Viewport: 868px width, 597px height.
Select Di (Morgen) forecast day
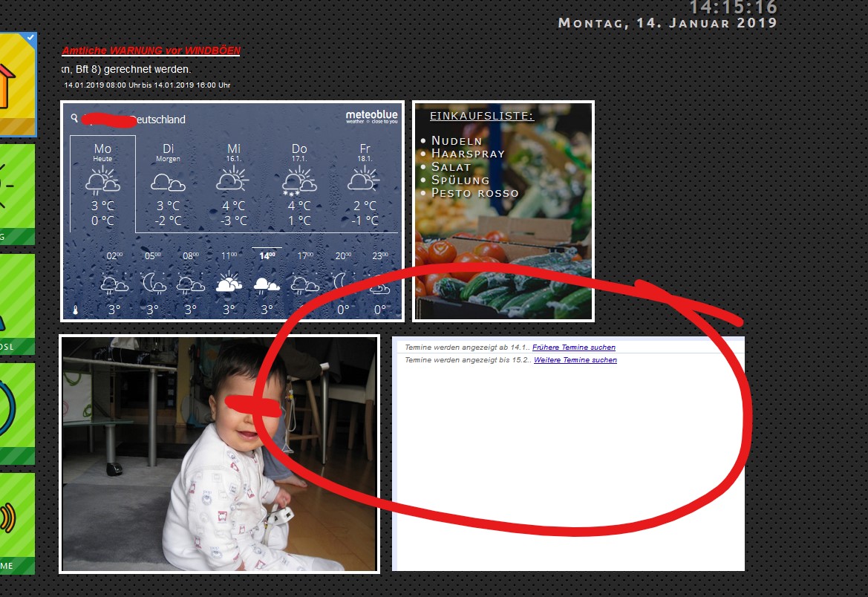coord(168,183)
